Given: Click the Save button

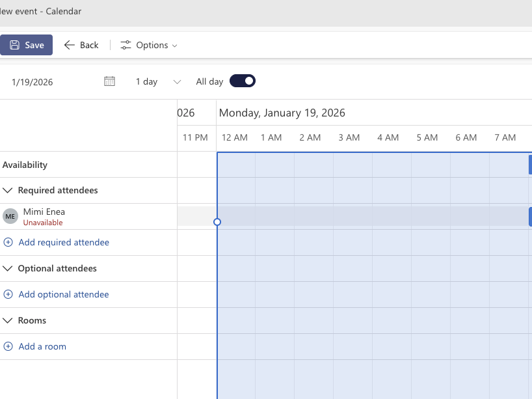Looking at the screenshot, I should point(26,45).
